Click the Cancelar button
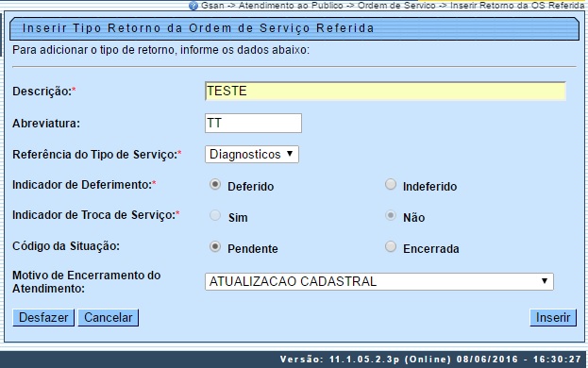Screen dimensions: 588x368 pos(109,317)
